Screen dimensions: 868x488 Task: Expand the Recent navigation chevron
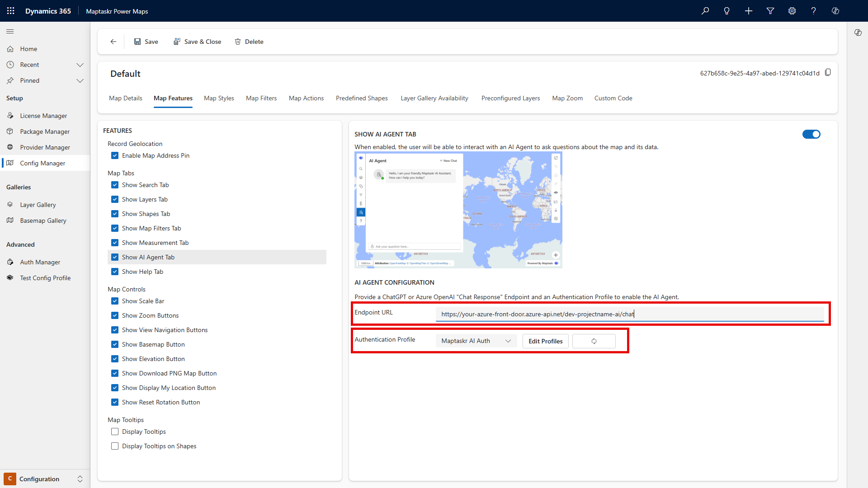coord(80,65)
